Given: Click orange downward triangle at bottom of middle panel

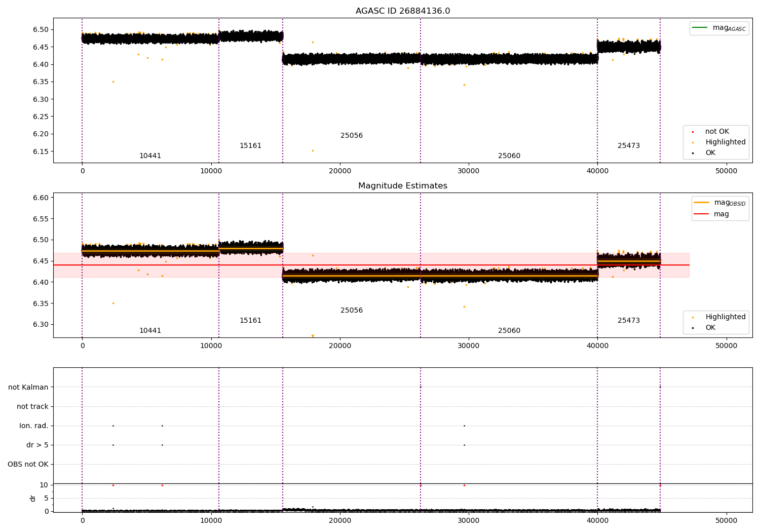Looking at the screenshot, I should click(x=313, y=336).
